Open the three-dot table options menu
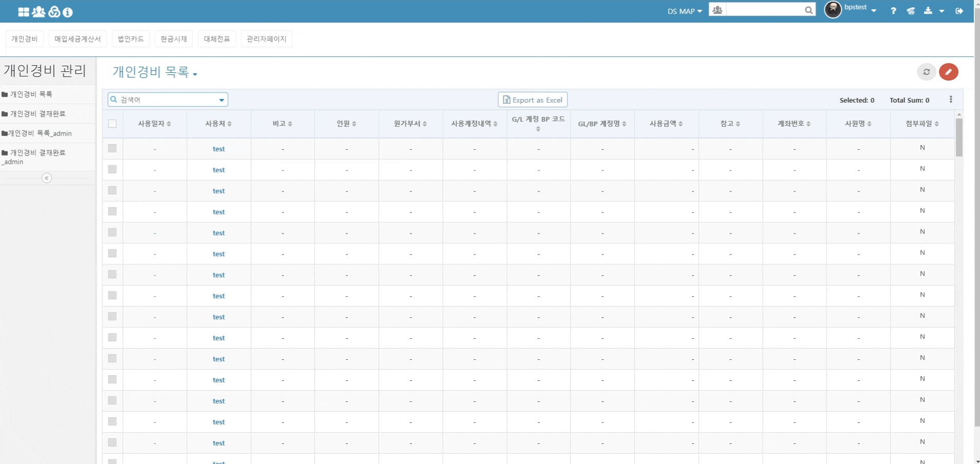The image size is (980, 464). (951, 100)
